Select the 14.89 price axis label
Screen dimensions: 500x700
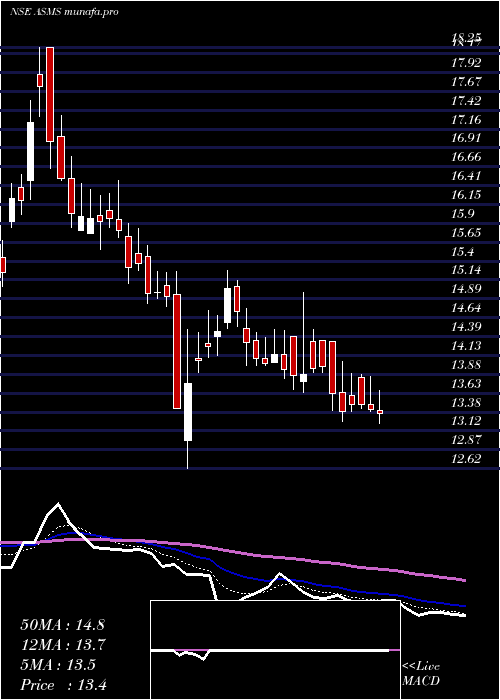click(466, 289)
